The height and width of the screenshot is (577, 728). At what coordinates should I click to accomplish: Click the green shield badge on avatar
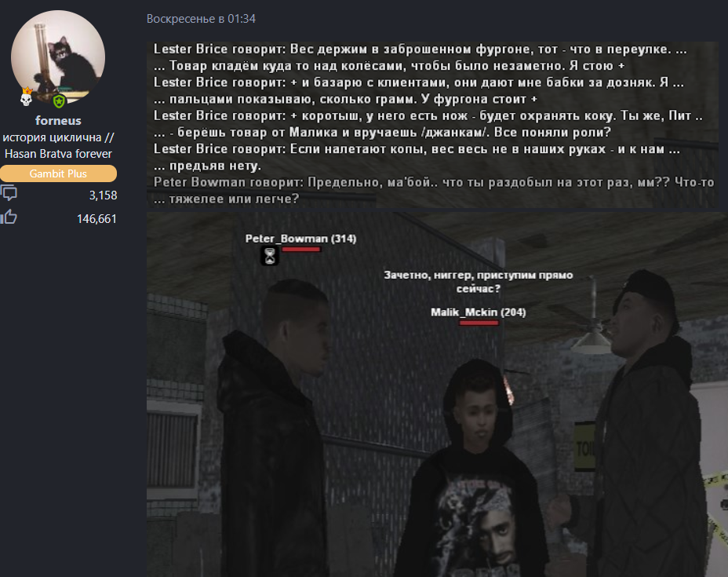59,100
